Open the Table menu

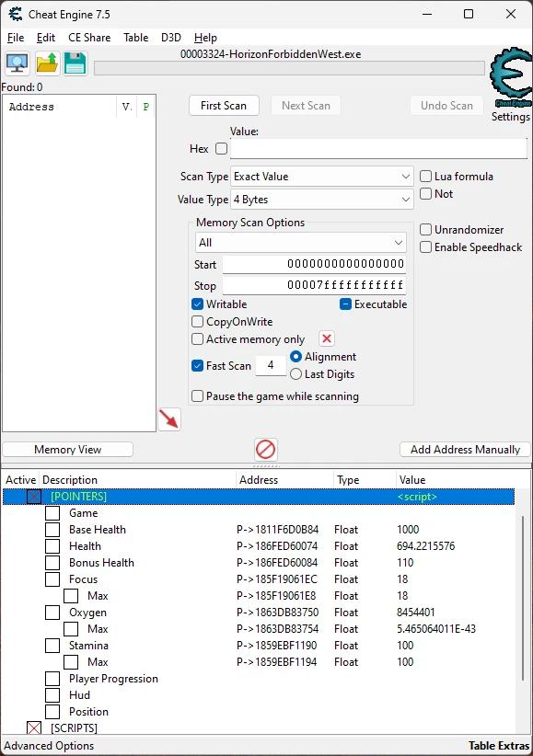pos(135,38)
